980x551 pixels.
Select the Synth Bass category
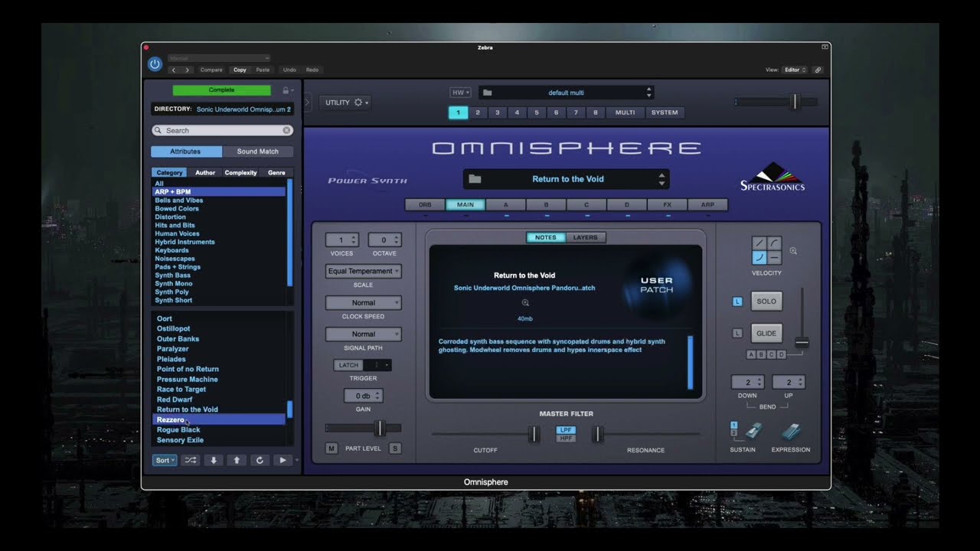[x=173, y=275]
